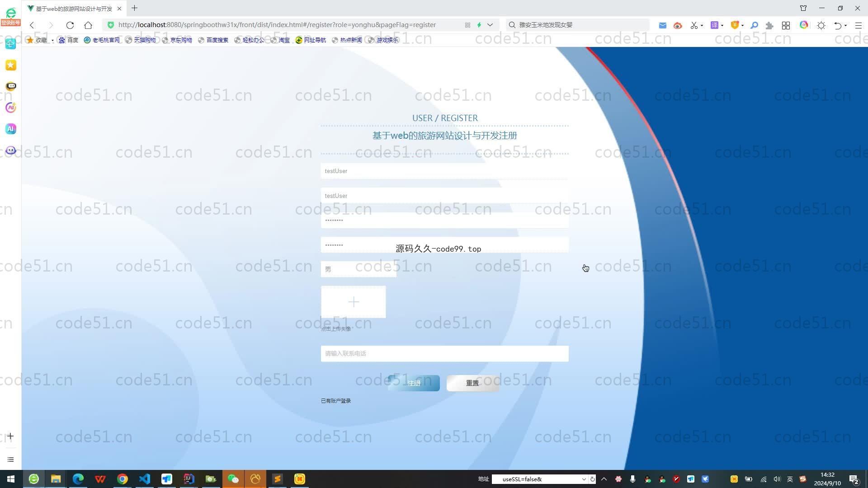
Task: Open the translate extension icon
Action: click(x=714, y=25)
